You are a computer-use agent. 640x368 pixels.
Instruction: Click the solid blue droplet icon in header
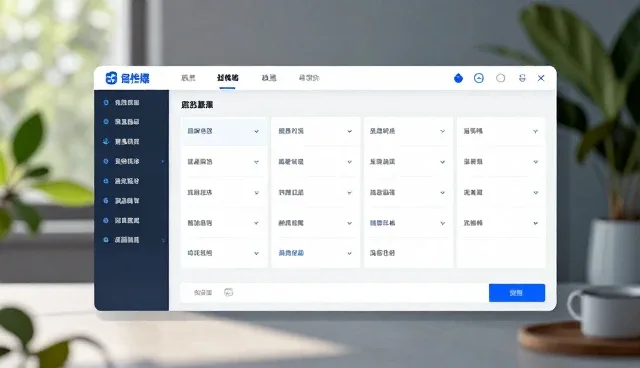(458, 78)
